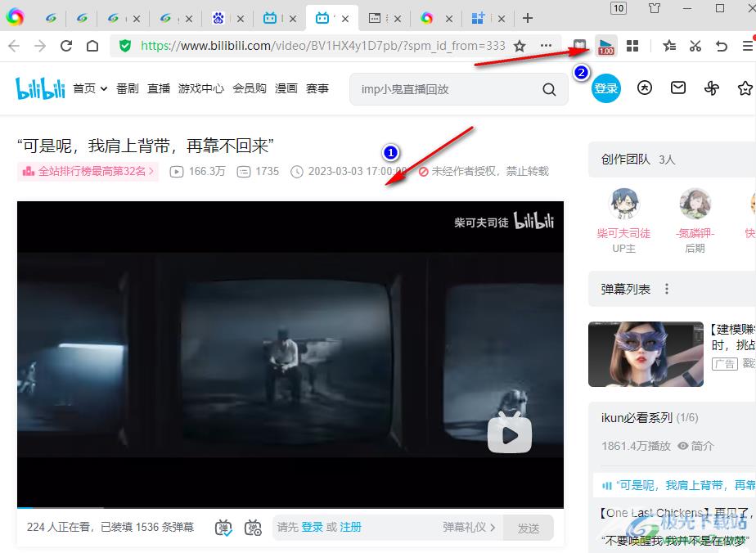This screenshot has height=553, width=756.
Task: Open the video speed extension icon
Action: (x=606, y=47)
